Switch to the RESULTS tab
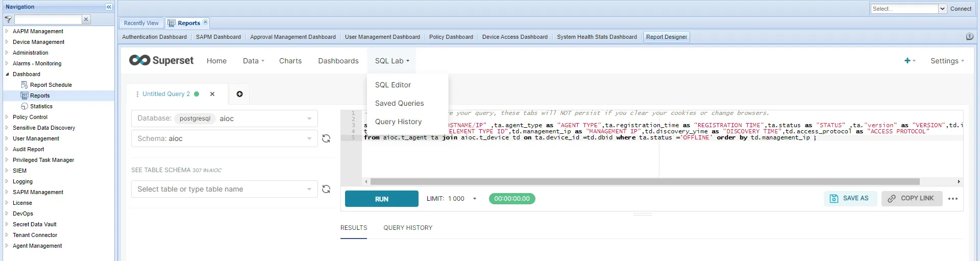Image resolution: width=980 pixels, height=261 pixels. tap(354, 228)
